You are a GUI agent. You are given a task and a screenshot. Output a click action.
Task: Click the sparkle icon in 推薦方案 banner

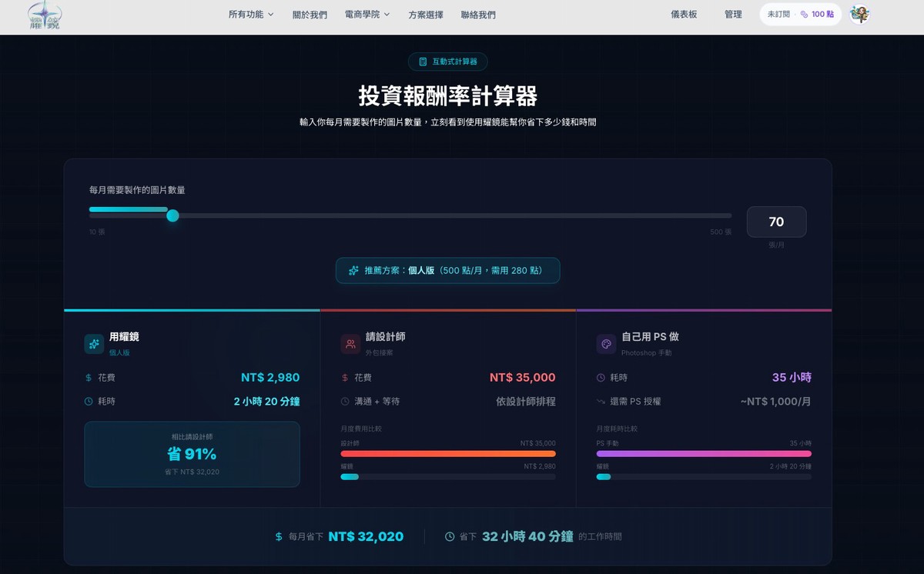[353, 271]
